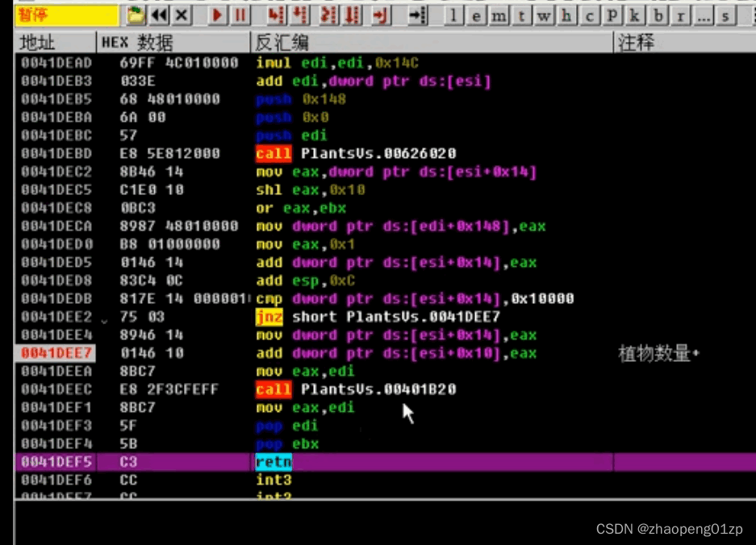Click the 反汇编 column header

click(x=432, y=43)
